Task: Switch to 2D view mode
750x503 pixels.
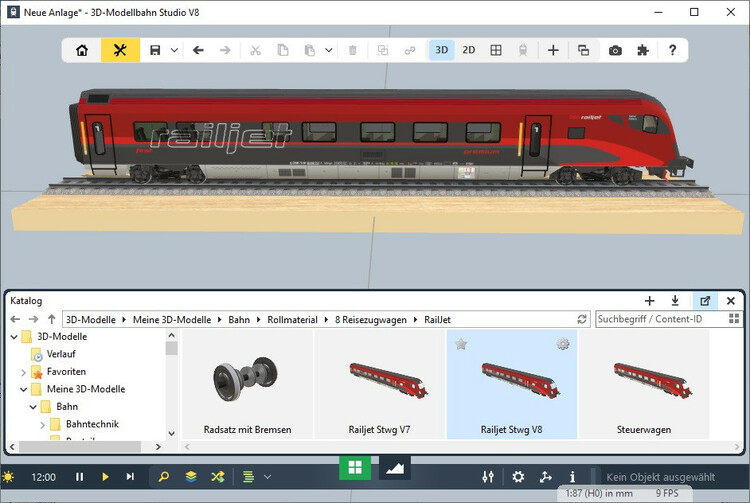Action: [x=469, y=50]
